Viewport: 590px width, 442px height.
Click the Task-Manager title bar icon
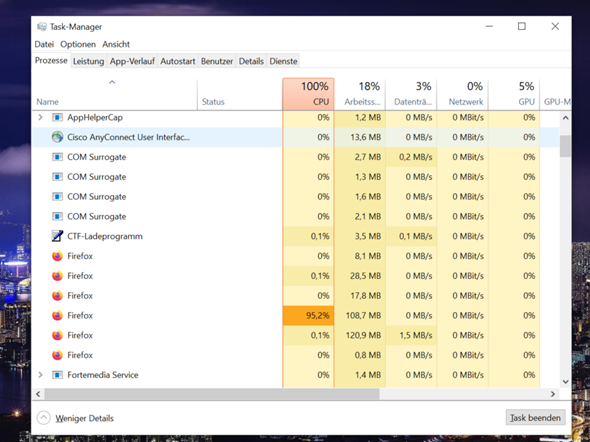(42, 27)
